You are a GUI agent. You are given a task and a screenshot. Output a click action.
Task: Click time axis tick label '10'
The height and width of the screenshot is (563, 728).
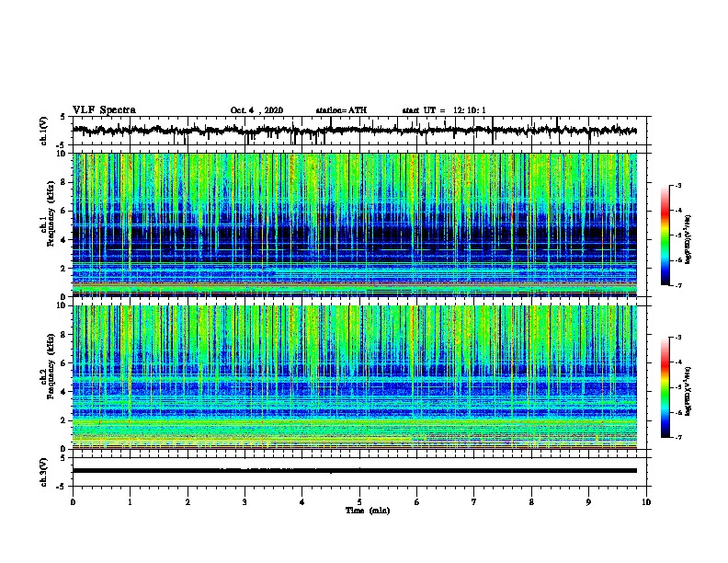(646, 501)
